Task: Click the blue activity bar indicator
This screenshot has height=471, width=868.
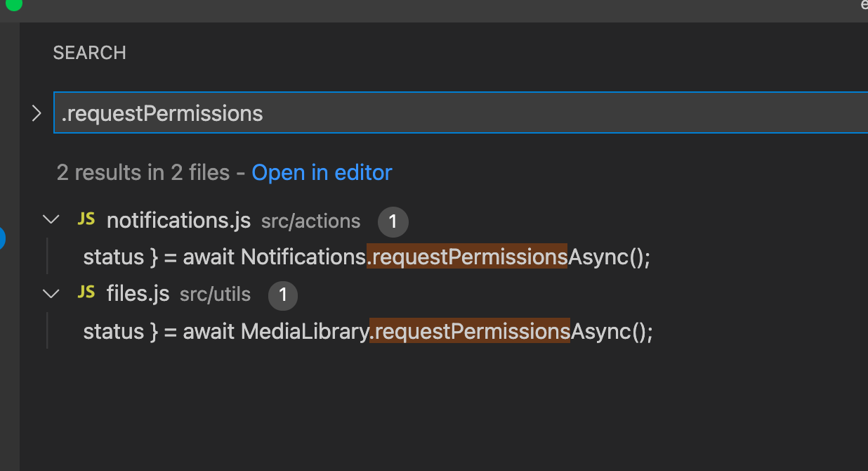Action: [x=2, y=239]
